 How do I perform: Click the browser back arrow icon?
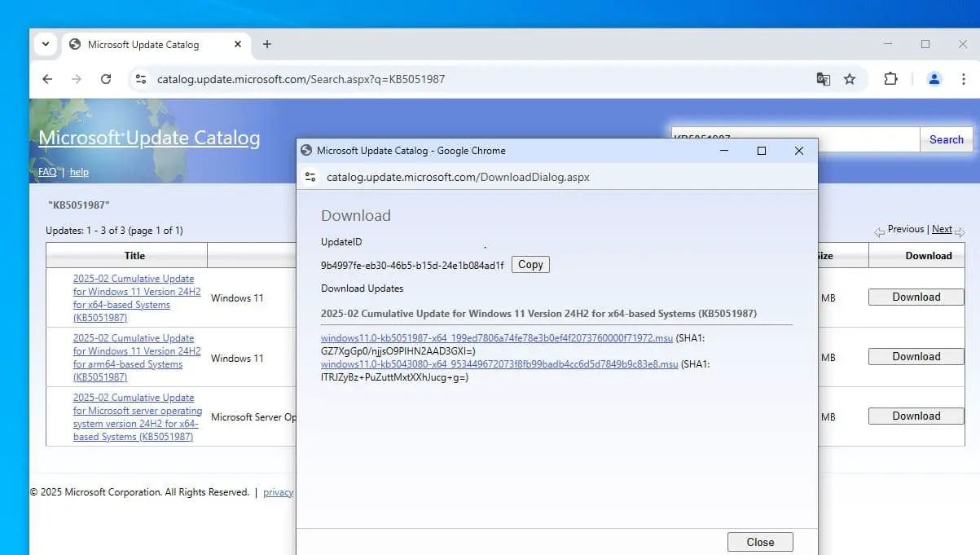coord(47,79)
